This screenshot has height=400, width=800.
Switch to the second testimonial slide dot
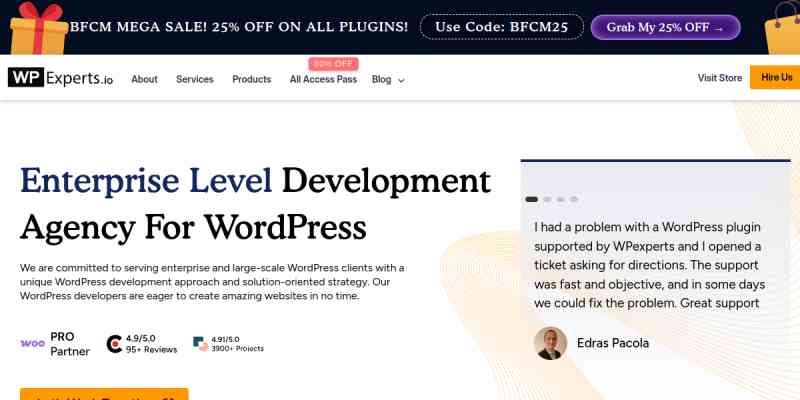coord(547,199)
